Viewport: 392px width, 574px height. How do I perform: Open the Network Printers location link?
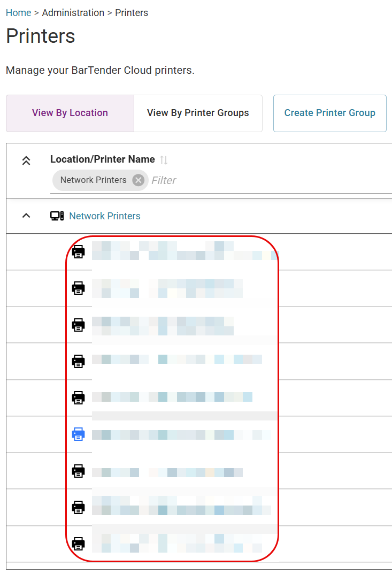[105, 216]
